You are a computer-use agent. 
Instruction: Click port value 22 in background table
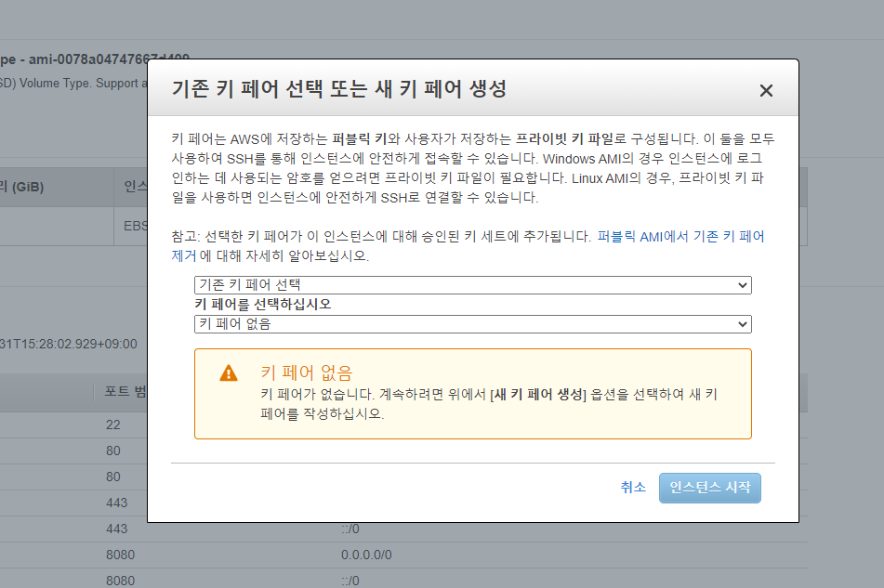point(112,425)
